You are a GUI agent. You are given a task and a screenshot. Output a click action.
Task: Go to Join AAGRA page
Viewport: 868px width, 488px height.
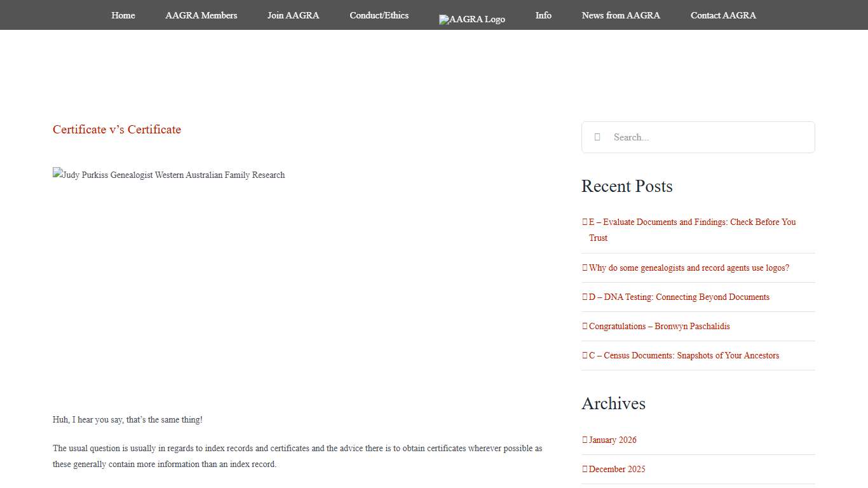coord(293,15)
